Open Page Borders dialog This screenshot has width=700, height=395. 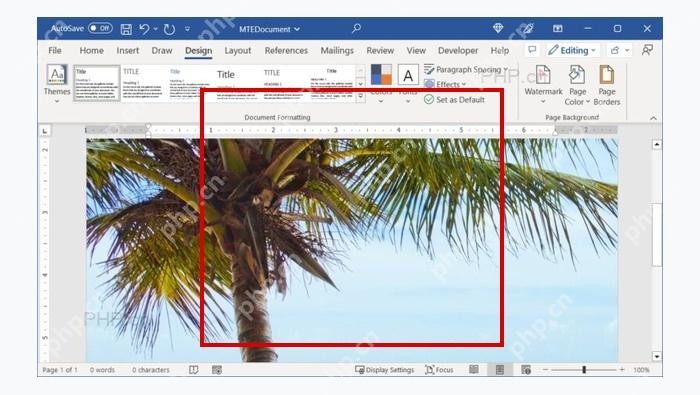(607, 85)
